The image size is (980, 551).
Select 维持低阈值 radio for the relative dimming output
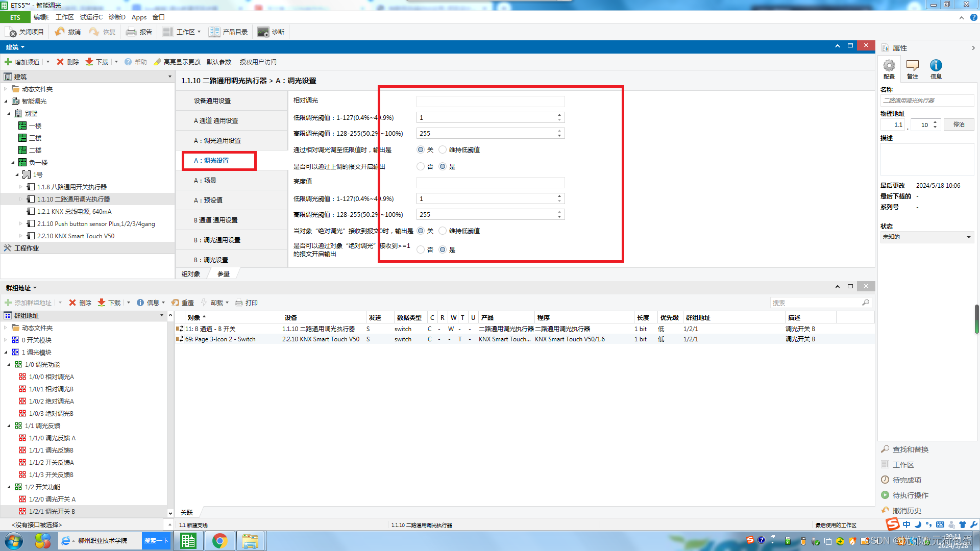pyautogui.click(x=443, y=149)
